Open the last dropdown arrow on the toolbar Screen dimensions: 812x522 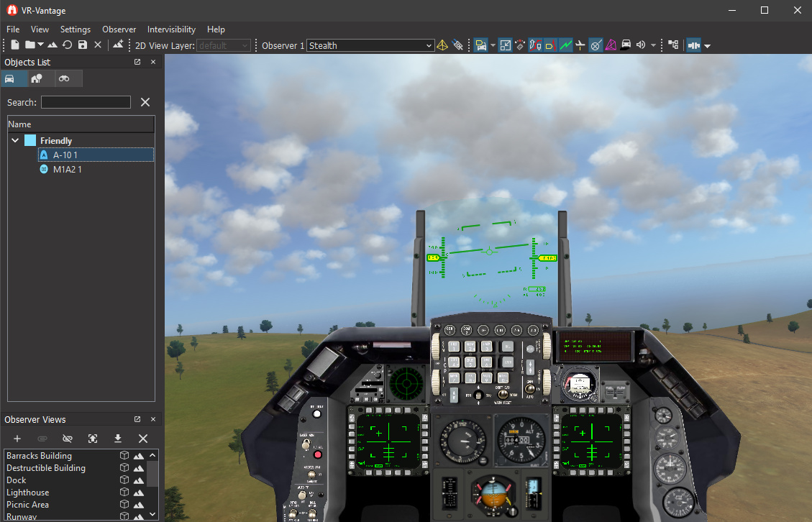(x=707, y=46)
